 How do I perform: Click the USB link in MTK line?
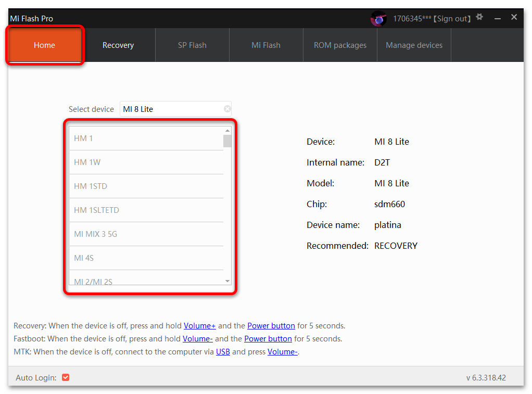click(223, 351)
